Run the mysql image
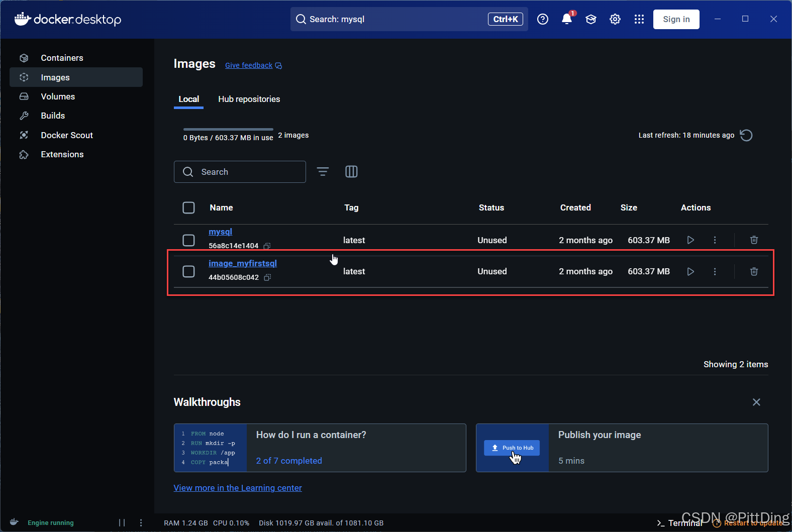Screen dimensions: 792x532 point(690,240)
